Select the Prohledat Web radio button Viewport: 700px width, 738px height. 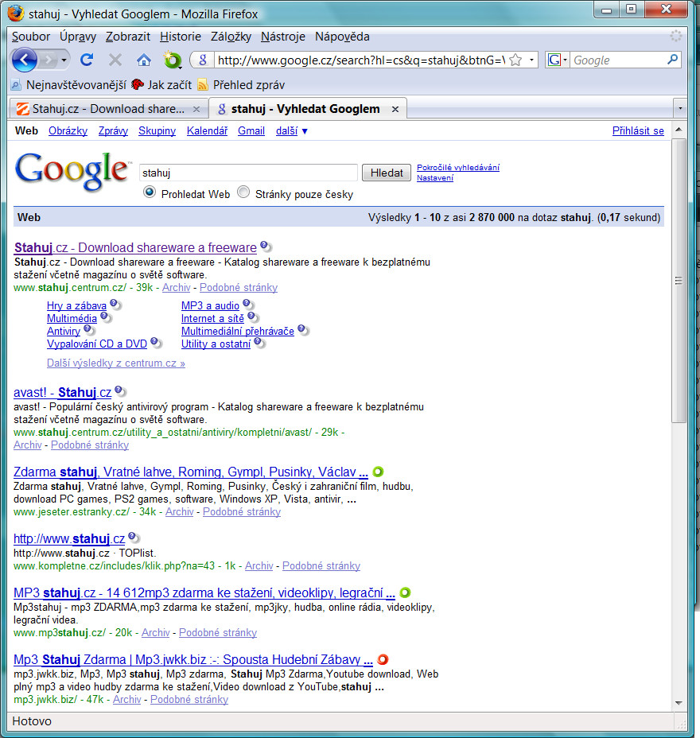(x=150, y=192)
